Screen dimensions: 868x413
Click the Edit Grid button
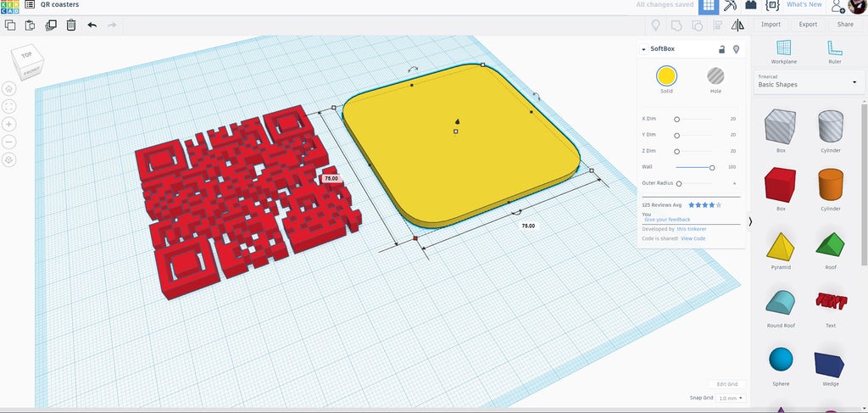[726, 384]
